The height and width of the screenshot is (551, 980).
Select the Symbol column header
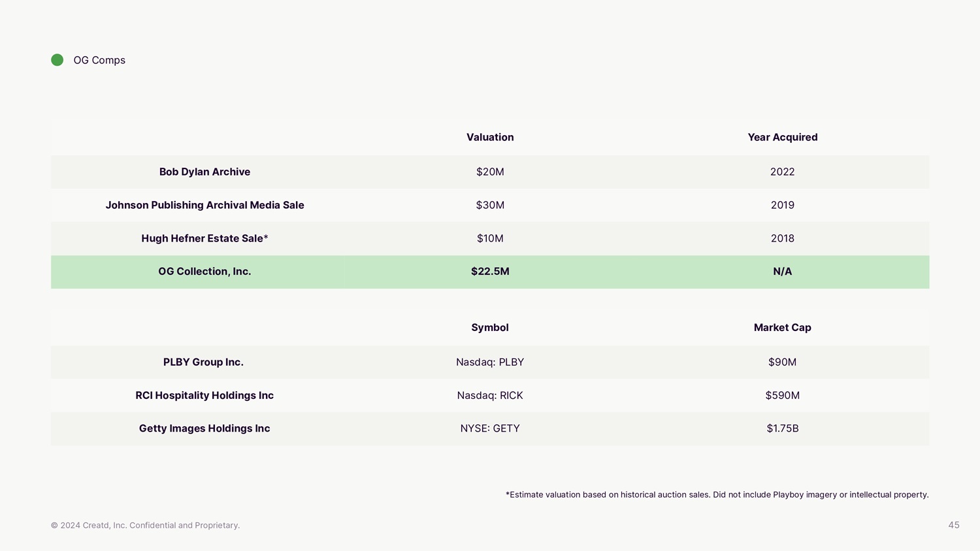click(490, 328)
